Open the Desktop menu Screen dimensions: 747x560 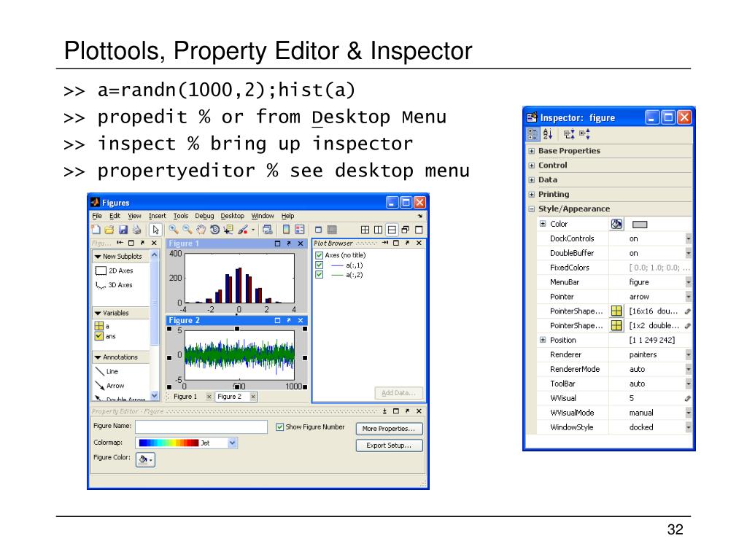pos(232,216)
